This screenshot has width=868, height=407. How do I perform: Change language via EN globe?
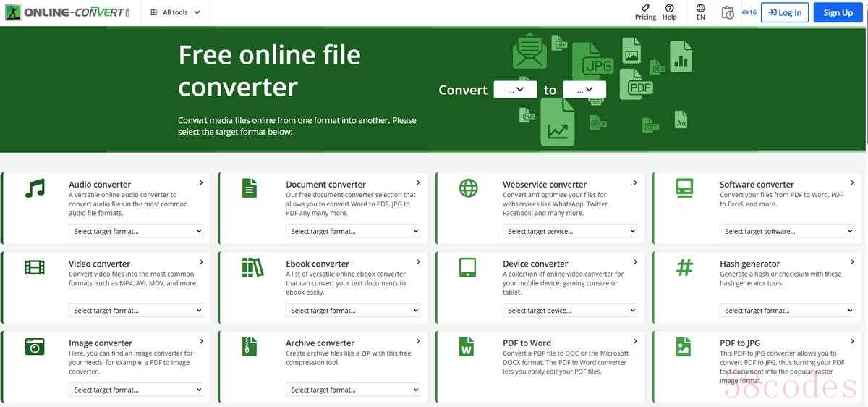tap(701, 12)
